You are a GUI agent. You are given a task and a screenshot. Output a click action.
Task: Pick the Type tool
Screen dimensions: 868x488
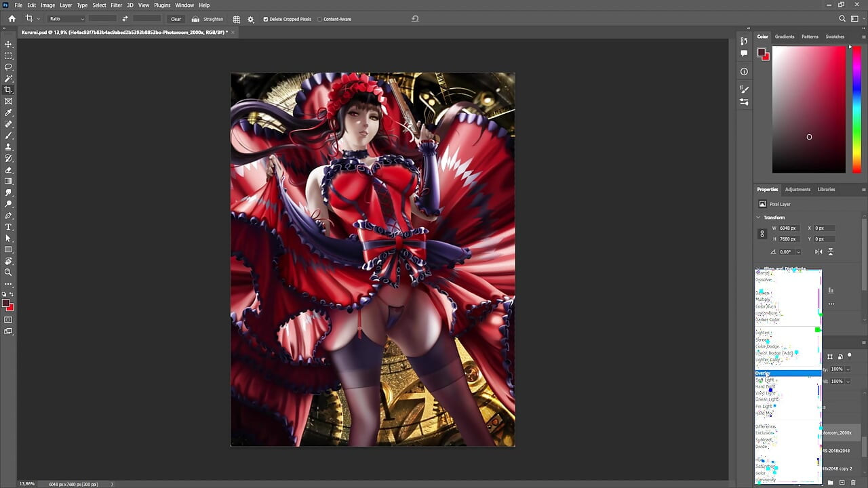[x=8, y=227]
